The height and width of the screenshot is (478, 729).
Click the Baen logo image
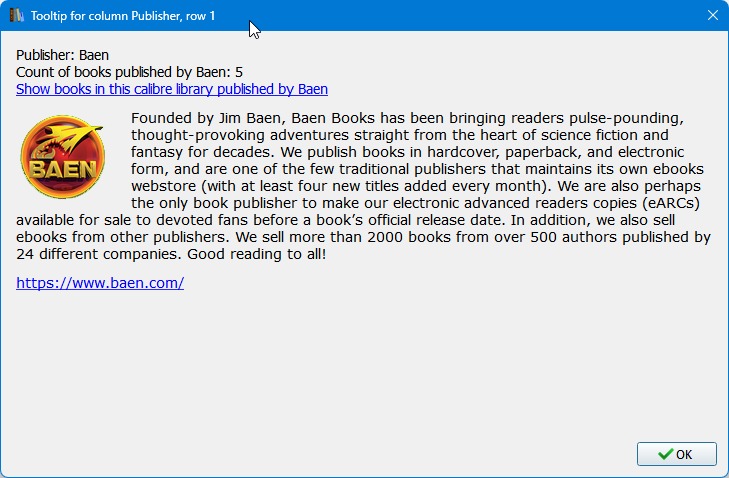point(62,157)
